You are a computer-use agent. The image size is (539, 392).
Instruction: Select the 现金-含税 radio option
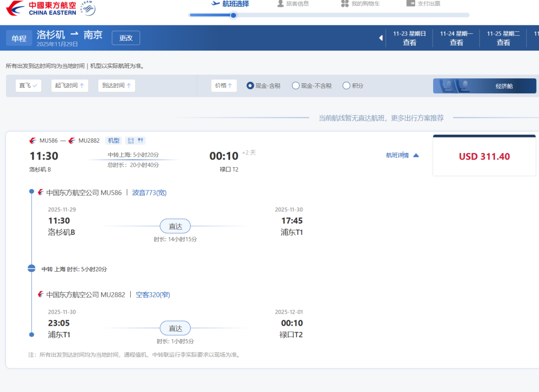click(x=251, y=86)
